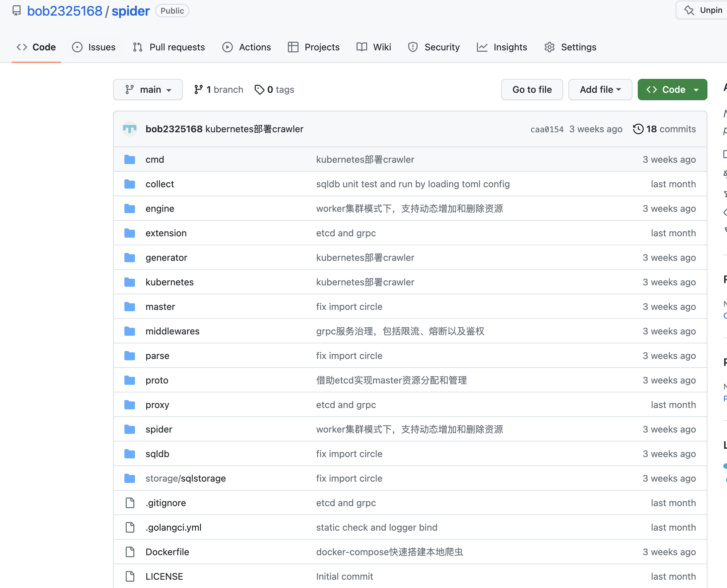The width and height of the screenshot is (727, 588).
Task: Open the 'sqldb unit test and run' commit message
Action: point(413,184)
